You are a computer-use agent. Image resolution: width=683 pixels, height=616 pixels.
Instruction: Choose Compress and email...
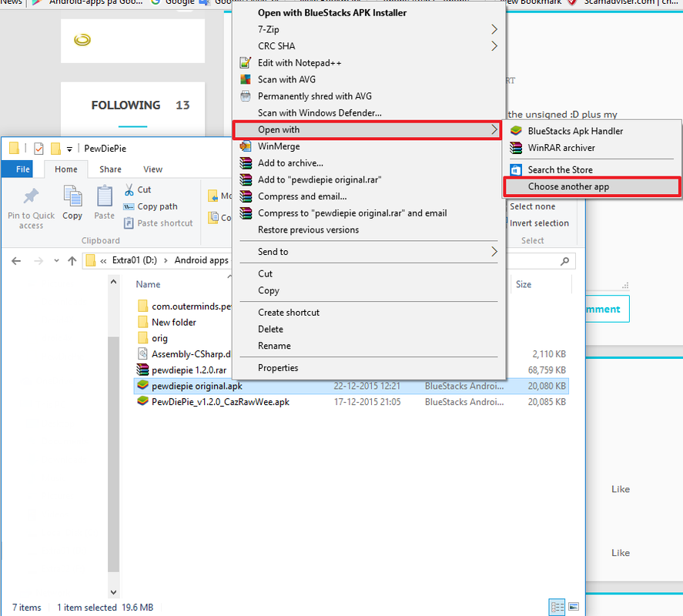[x=369, y=196]
